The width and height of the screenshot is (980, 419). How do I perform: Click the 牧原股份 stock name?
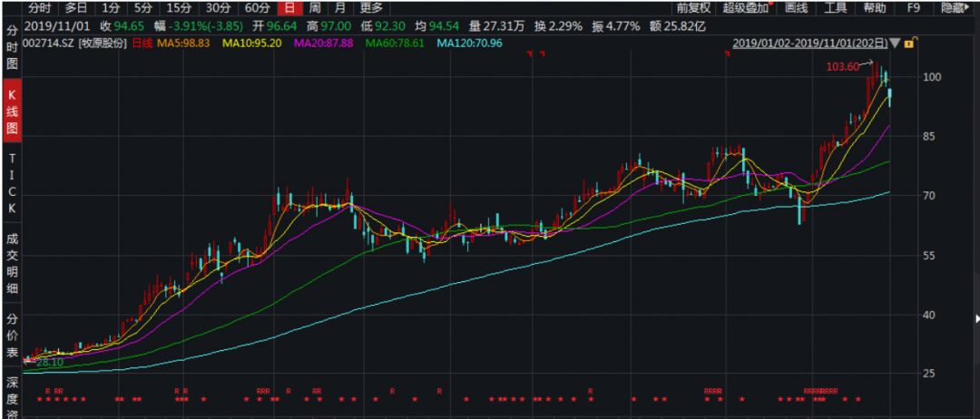click(103, 44)
